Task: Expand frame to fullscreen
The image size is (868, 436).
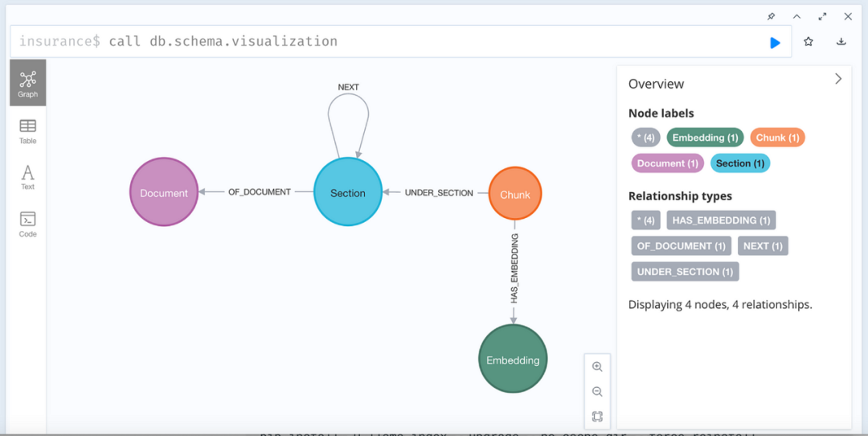Action: pos(822,16)
